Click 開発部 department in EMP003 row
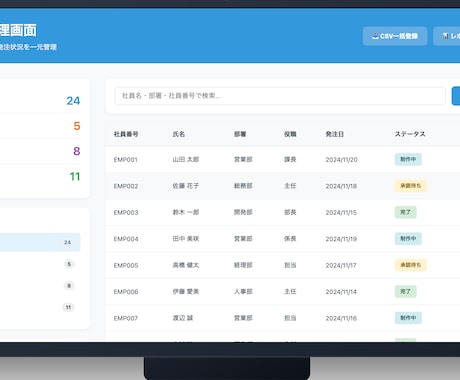Screen dimensions: 460x380 click(x=243, y=212)
